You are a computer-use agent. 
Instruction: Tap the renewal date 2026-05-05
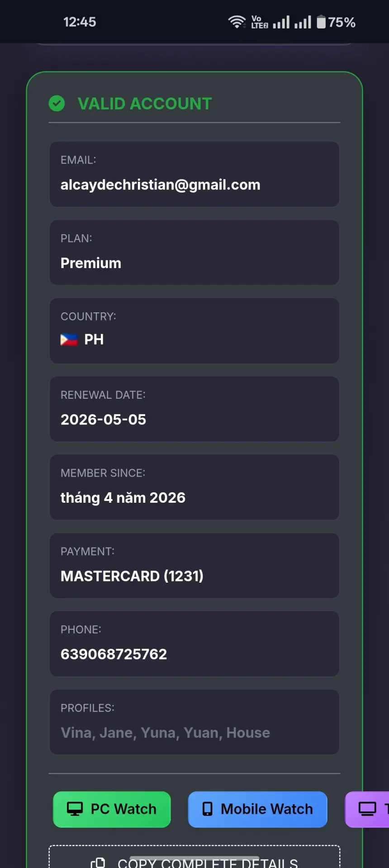[x=104, y=420]
